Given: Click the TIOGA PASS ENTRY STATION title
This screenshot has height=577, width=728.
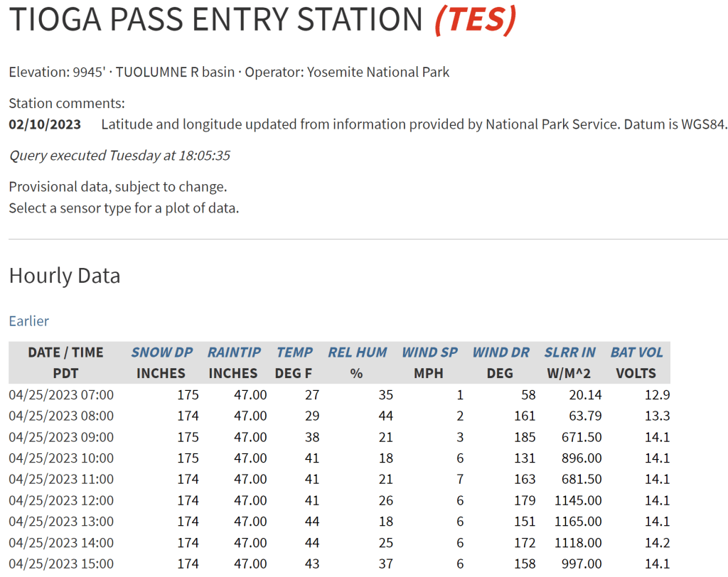Looking at the screenshot, I should tap(215, 21).
